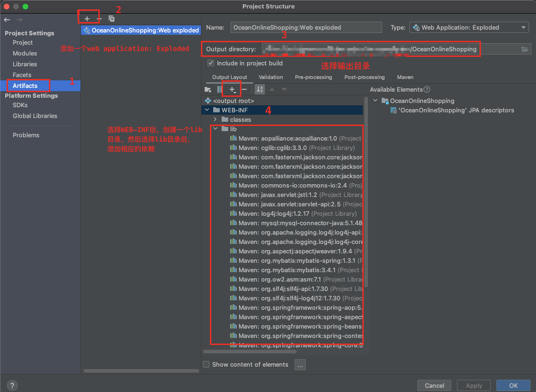Select the classes folder
The height and width of the screenshot is (392, 536).
point(236,119)
